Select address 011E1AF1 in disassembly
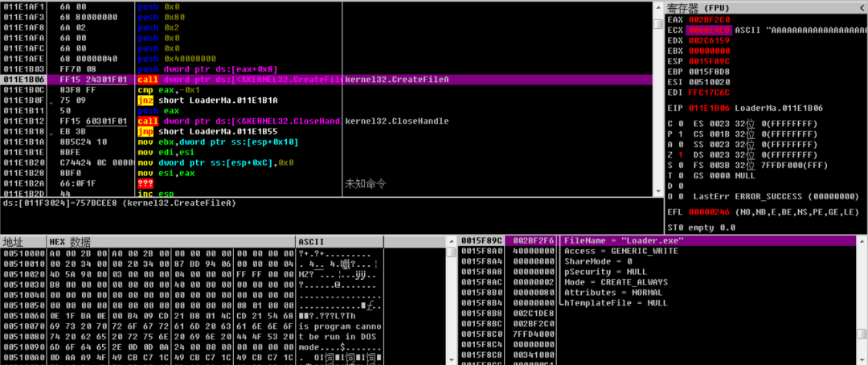The width and height of the screenshot is (868, 365). click(23, 8)
